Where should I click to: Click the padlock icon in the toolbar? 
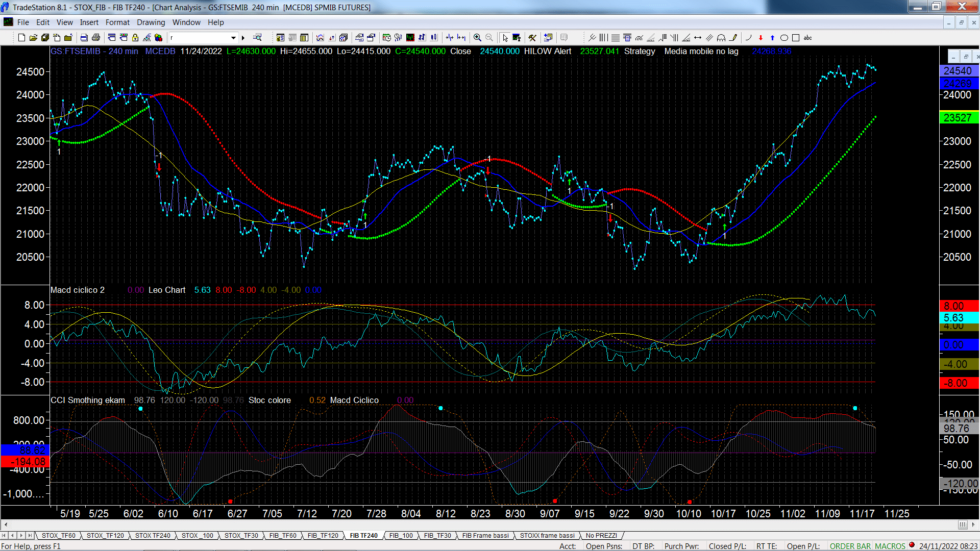pyautogui.click(x=135, y=38)
